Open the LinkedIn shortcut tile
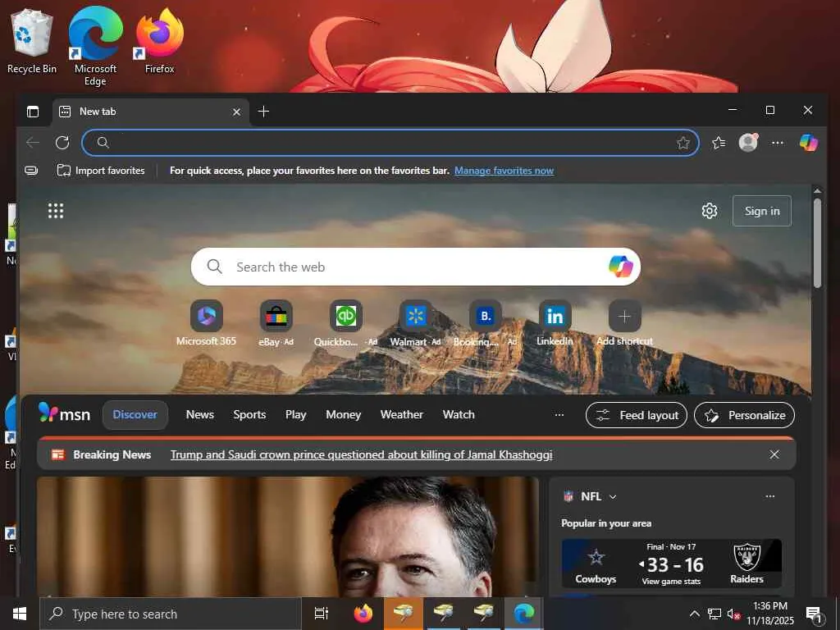This screenshot has height=630, width=840. tap(555, 323)
